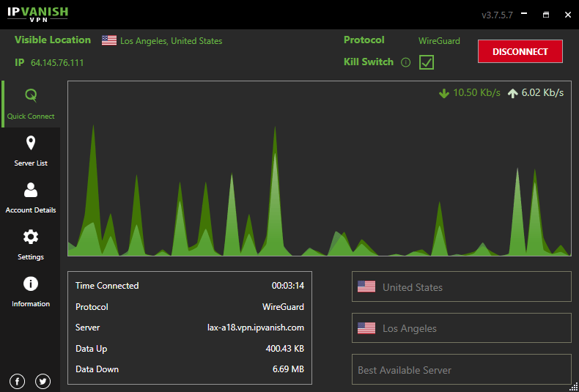Open the Information circle icon
The image size is (579, 392).
click(x=31, y=284)
